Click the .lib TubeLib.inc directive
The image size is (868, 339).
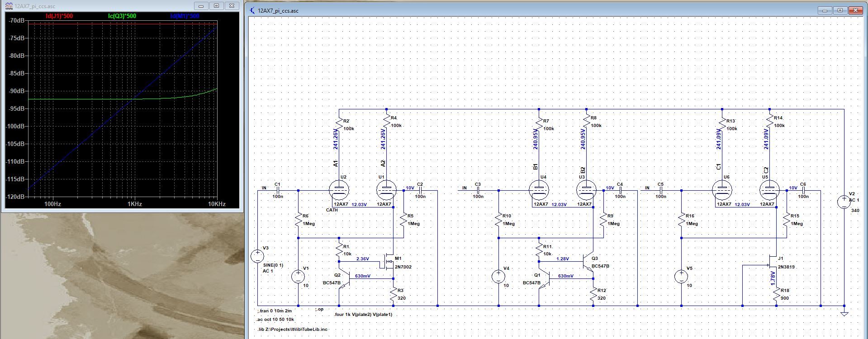pos(293,330)
